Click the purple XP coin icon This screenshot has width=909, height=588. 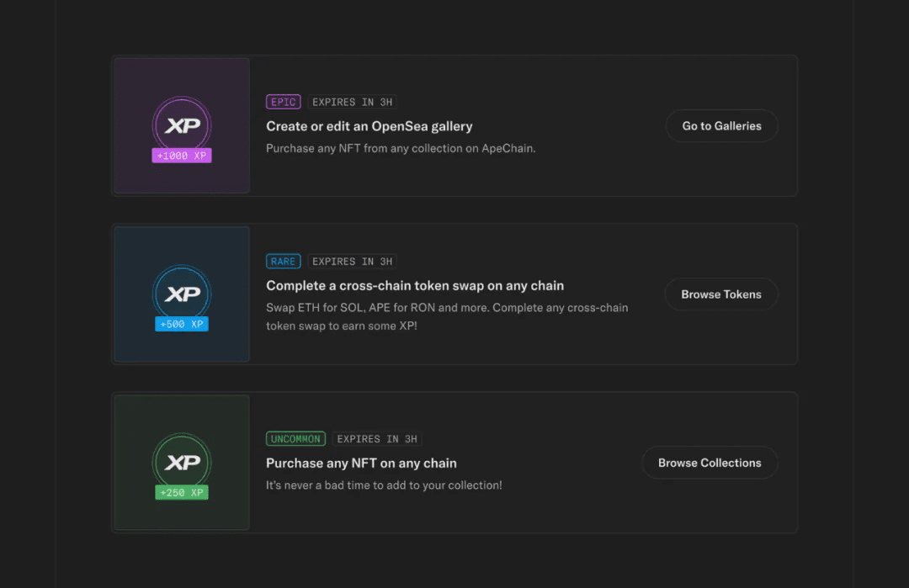[182, 124]
